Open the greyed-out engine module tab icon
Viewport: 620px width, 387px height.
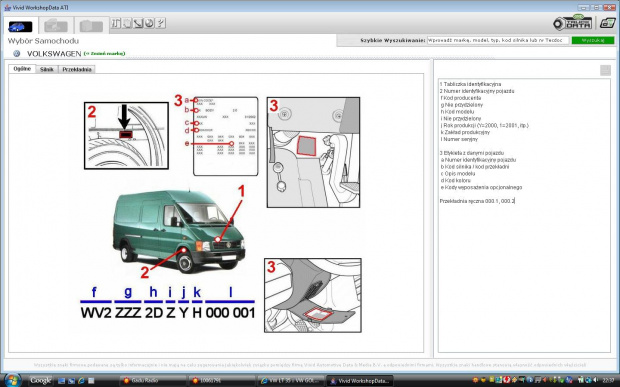[56, 26]
